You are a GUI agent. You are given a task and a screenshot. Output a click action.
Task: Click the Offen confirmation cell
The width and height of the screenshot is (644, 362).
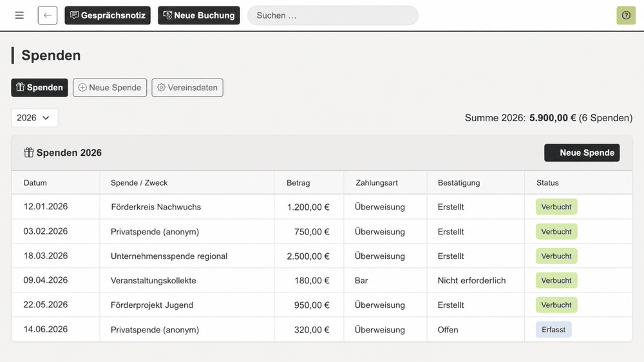click(x=448, y=330)
